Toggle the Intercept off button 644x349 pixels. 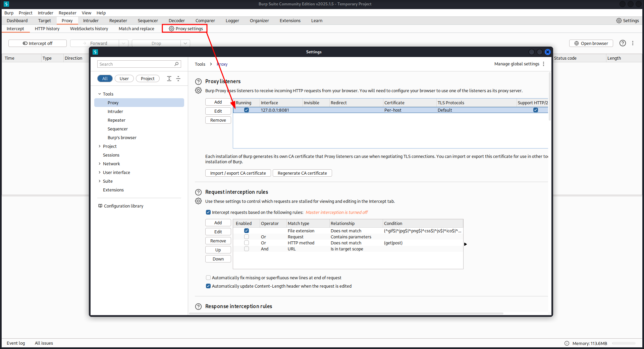pos(38,43)
